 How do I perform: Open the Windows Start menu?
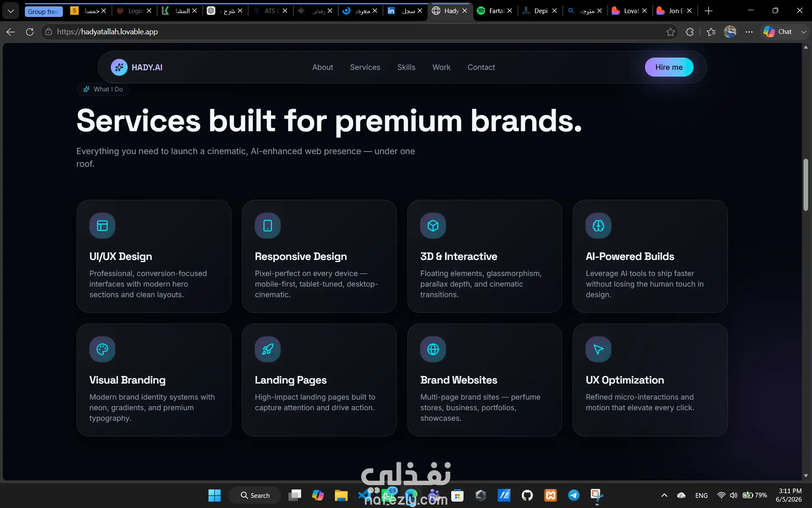[x=214, y=495]
